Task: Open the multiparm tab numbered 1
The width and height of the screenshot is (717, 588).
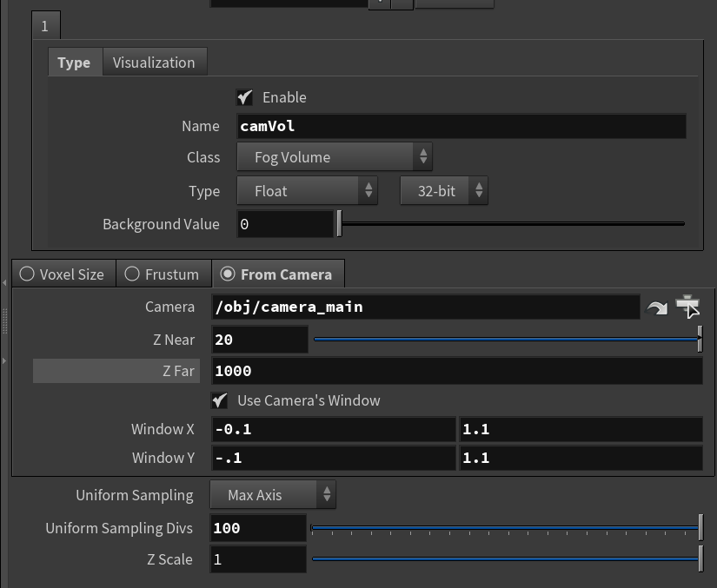Action: point(45,26)
